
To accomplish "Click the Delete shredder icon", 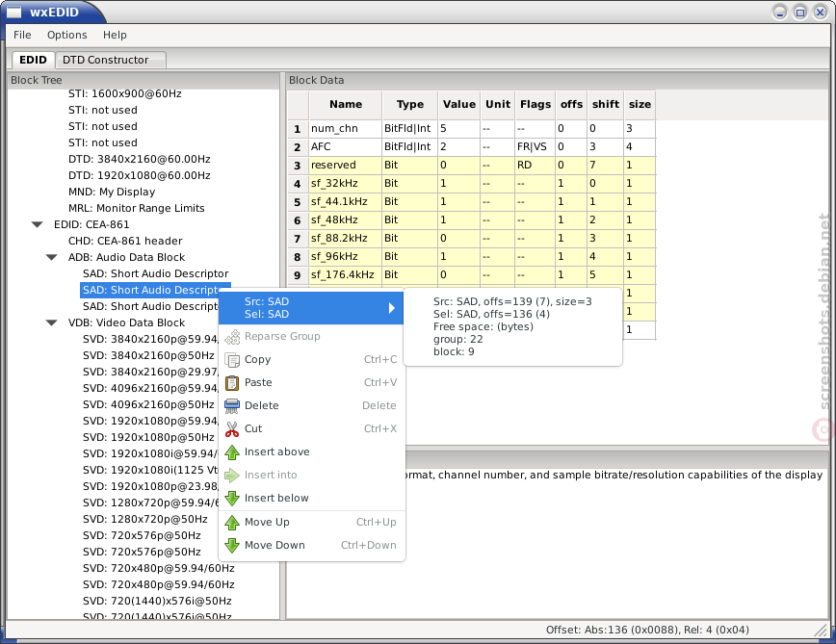I will pos(232,406).
